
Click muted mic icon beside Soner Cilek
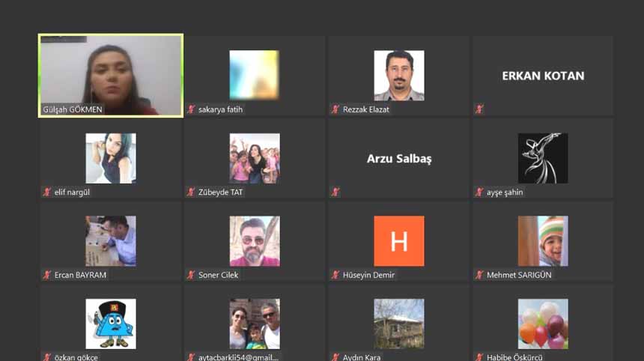coord(192,275)
